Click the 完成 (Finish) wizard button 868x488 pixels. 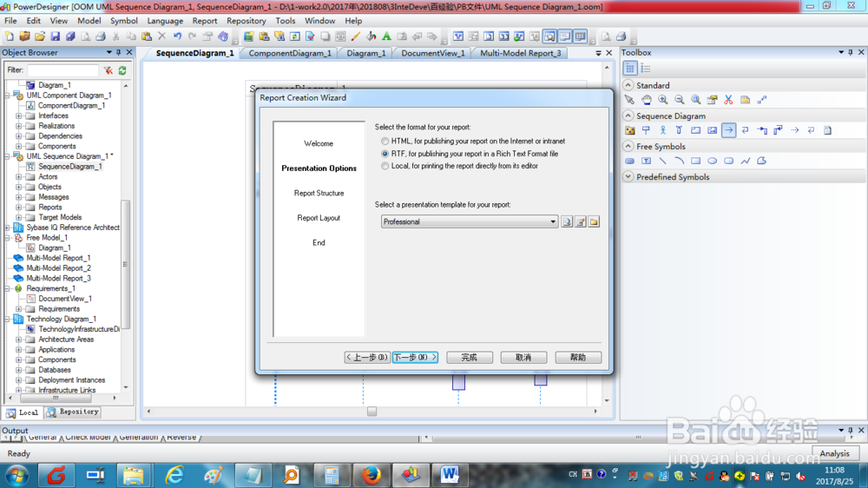470,357
